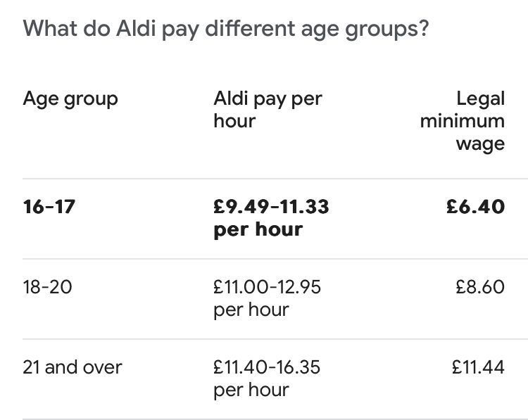Click "per hour" text in the 21 and over row
This screenshot has height=420, width=528.
click(x=251, y=390)
